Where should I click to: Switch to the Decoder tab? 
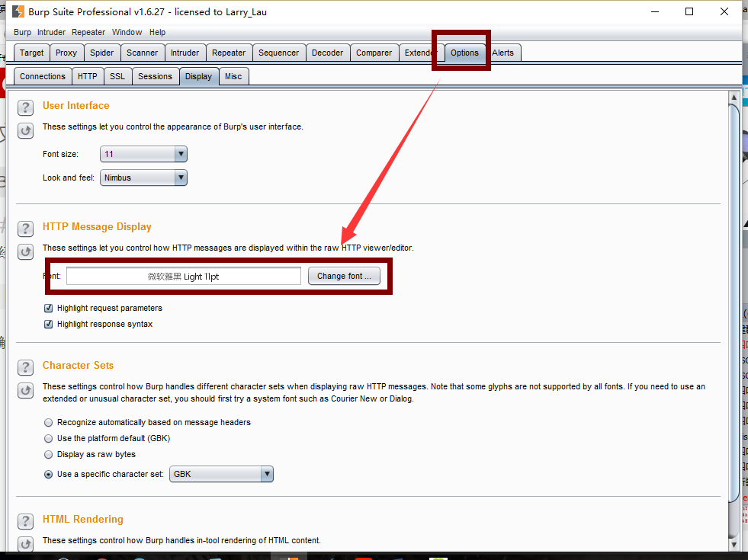pyautogui.click(x=327, y=53)
